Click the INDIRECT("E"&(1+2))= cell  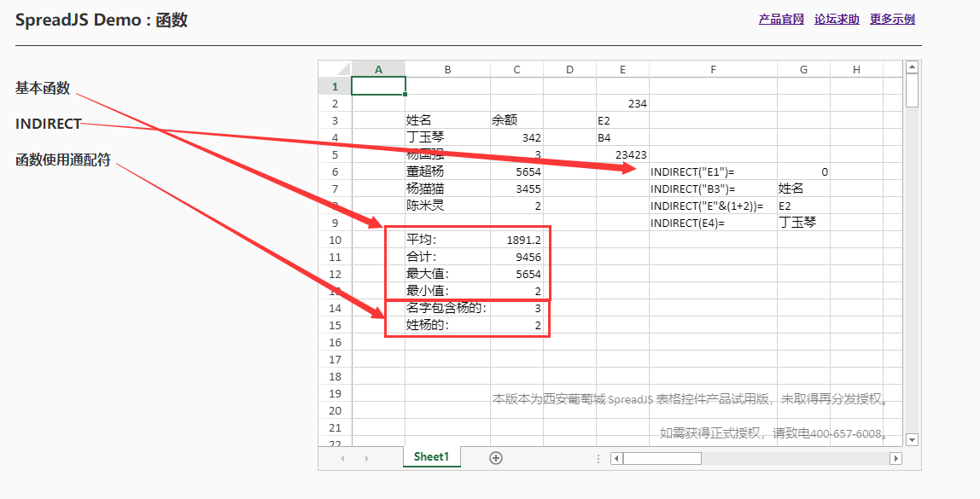(713, 206)
